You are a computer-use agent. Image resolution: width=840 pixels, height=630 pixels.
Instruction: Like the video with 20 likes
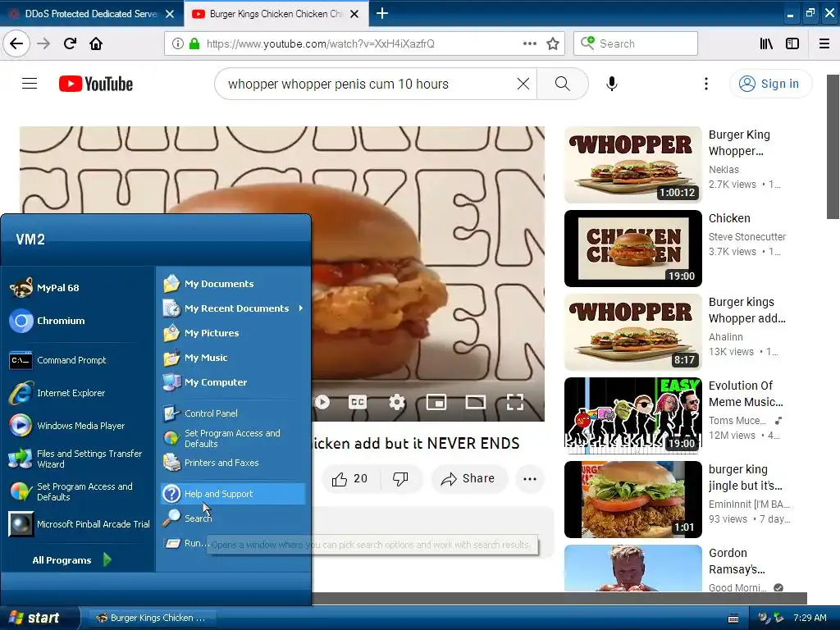click(350, 479)
